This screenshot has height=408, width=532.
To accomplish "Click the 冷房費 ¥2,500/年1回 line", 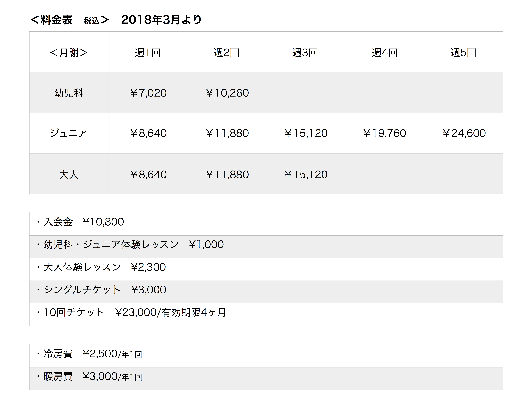I will [266, 356].
